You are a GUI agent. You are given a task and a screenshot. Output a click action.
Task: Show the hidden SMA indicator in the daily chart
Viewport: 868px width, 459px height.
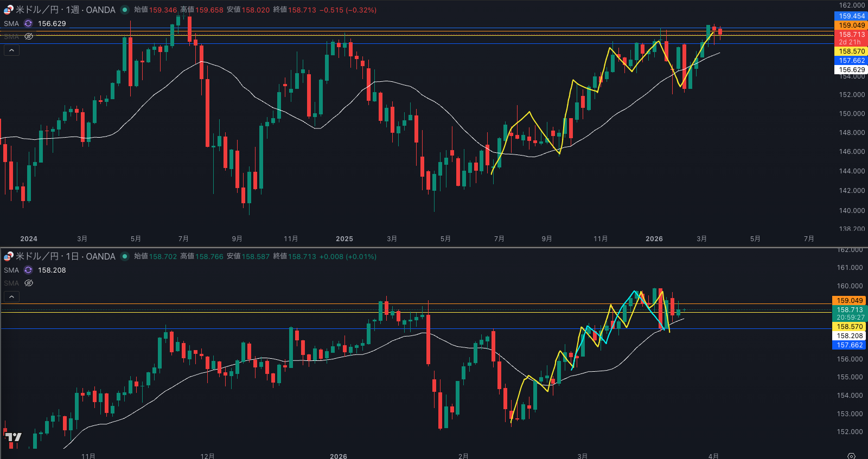29,283
